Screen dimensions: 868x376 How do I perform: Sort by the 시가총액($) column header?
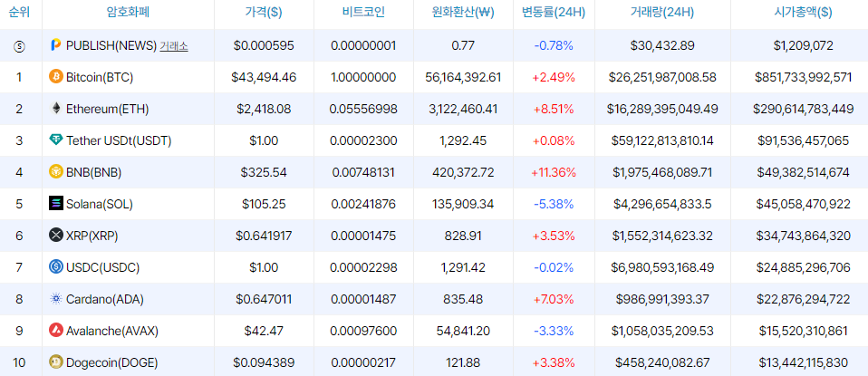tap(804, 13)
